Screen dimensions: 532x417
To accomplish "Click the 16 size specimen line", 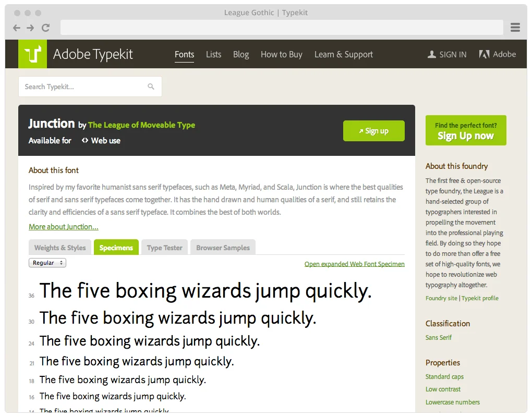I will tap(113, 396).
